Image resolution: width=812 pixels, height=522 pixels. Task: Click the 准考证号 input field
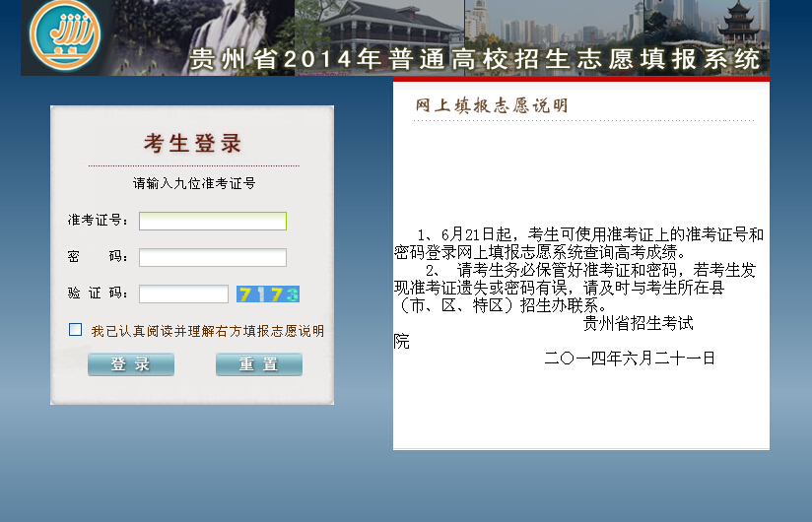(x=213, y=221)
